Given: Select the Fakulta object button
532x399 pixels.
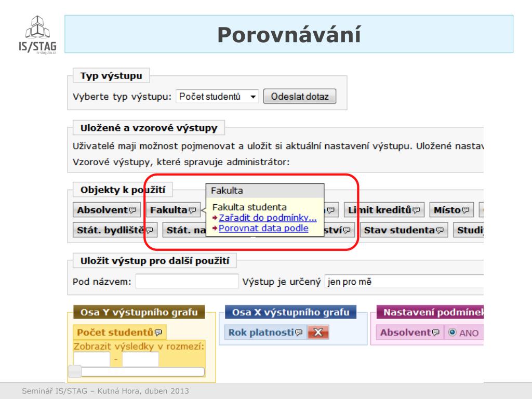Looking at the screenshot, I should 173,210.
